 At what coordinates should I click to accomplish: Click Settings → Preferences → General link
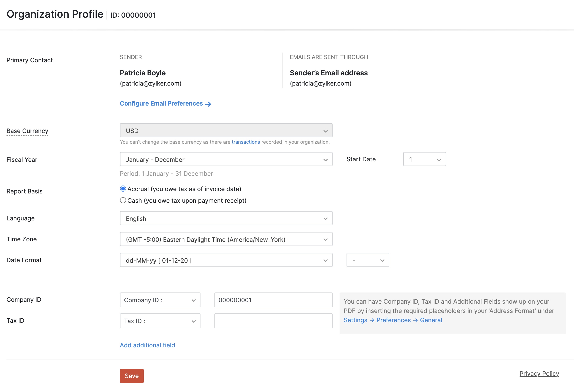[x=393, y=320]
